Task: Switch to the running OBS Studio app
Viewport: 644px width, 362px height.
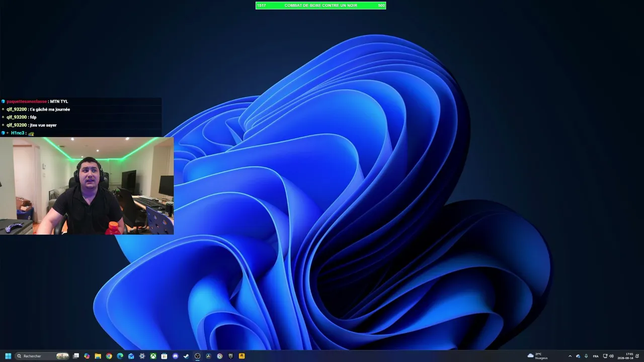Action: [197, 356]
